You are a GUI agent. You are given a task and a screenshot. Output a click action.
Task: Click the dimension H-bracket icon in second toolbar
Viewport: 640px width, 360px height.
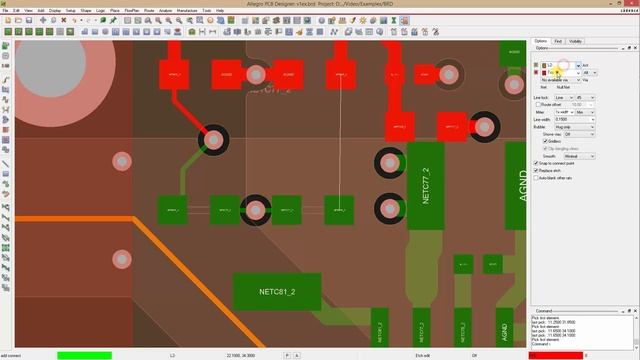coord(202,31)
